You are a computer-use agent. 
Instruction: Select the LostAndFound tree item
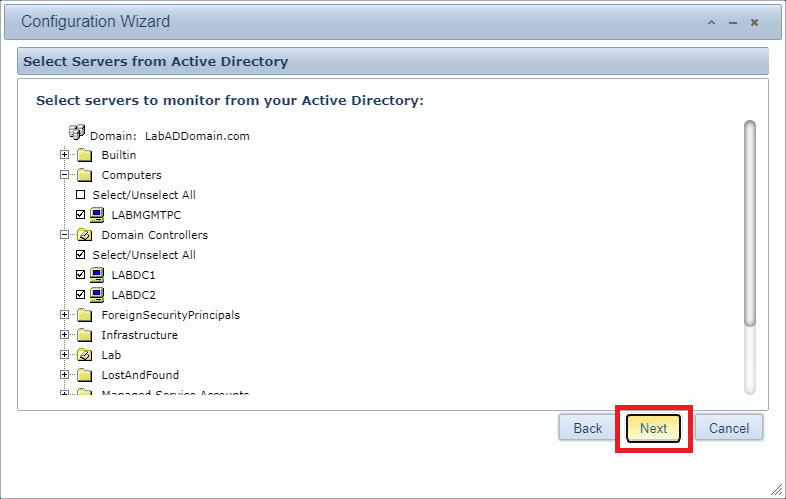140,375
